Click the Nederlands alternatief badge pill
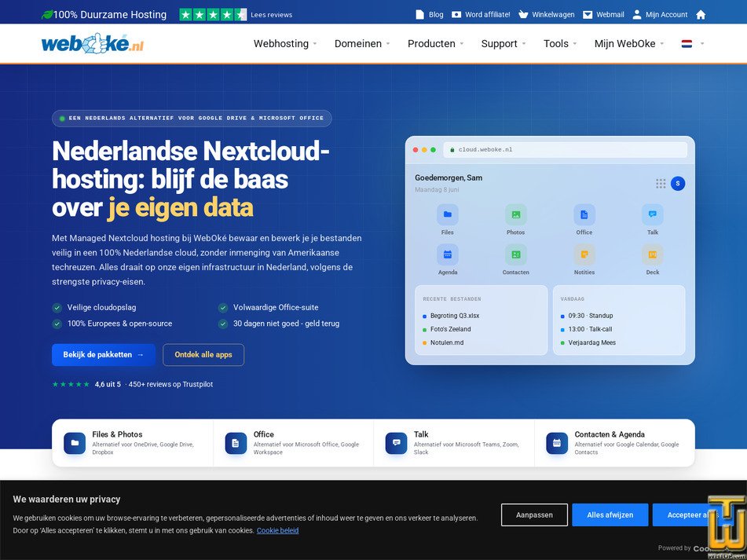This screenshot has width=747, height=560. tap(192, 118)
